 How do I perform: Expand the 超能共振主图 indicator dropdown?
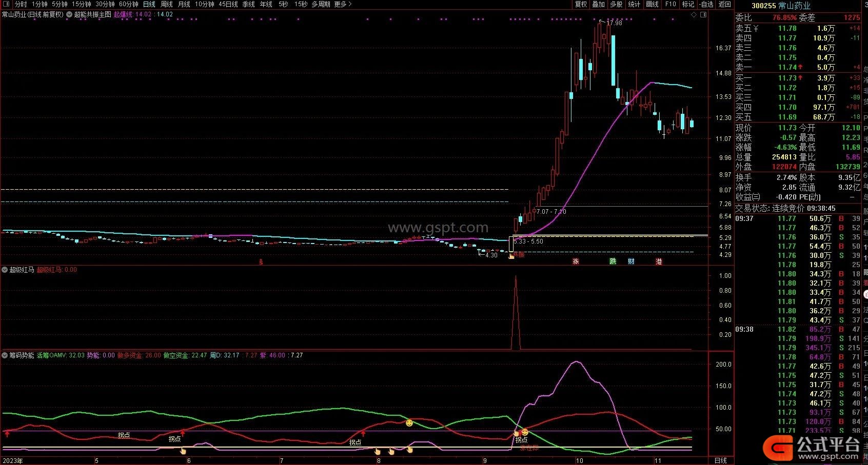click(69, 14)
